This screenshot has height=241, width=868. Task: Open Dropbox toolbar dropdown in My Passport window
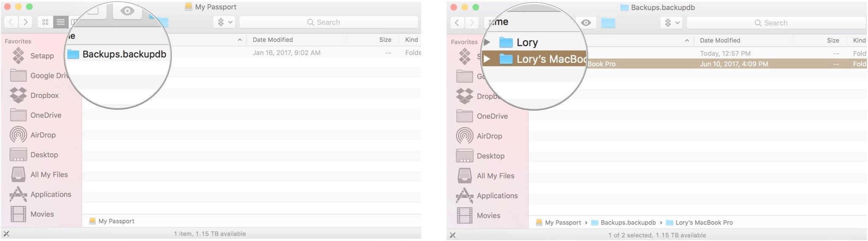225,22
